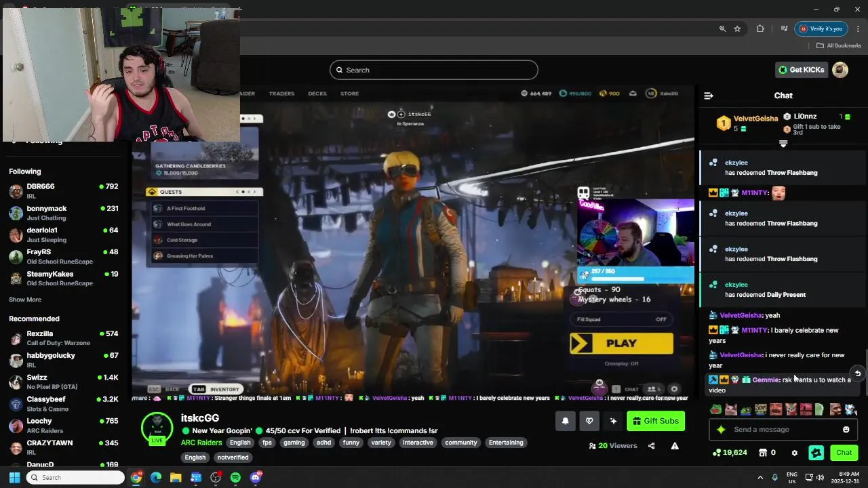Expand the Following list with Show More
Image resolution: width=868 pixels, height=488 pixels.
[x=25, y=300]
